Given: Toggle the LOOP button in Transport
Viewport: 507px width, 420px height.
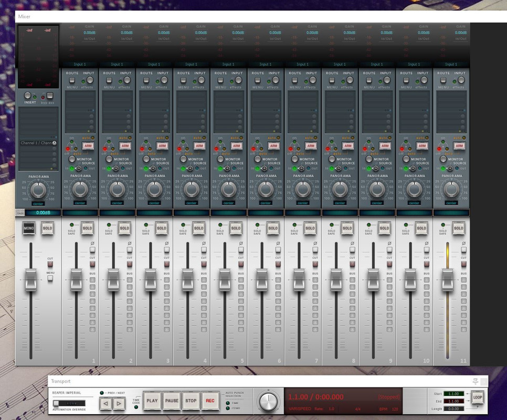Looking at the screenshot, I should (x=478, y=397).
